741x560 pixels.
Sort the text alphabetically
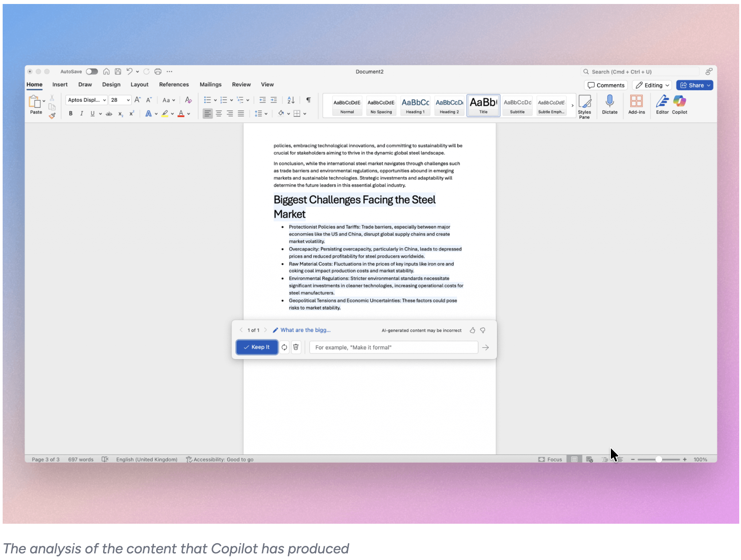click(x=290, y=100)
